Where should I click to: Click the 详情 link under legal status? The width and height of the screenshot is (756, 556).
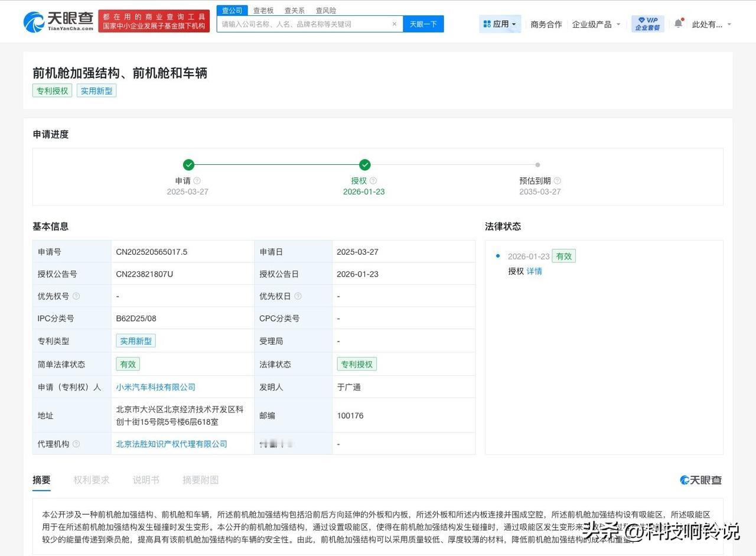click(x=533, y=271)
